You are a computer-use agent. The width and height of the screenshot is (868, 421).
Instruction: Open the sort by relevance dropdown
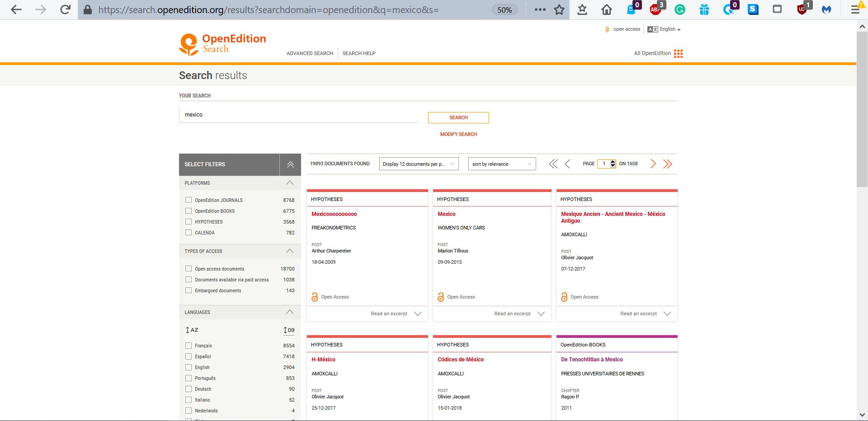502,164
